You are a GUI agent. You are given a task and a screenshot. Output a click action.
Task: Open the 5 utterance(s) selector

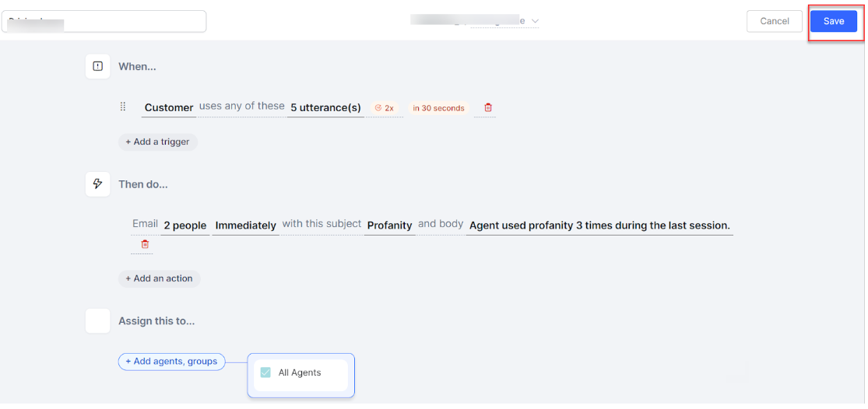pyautogui.click(x=325, y=108)
